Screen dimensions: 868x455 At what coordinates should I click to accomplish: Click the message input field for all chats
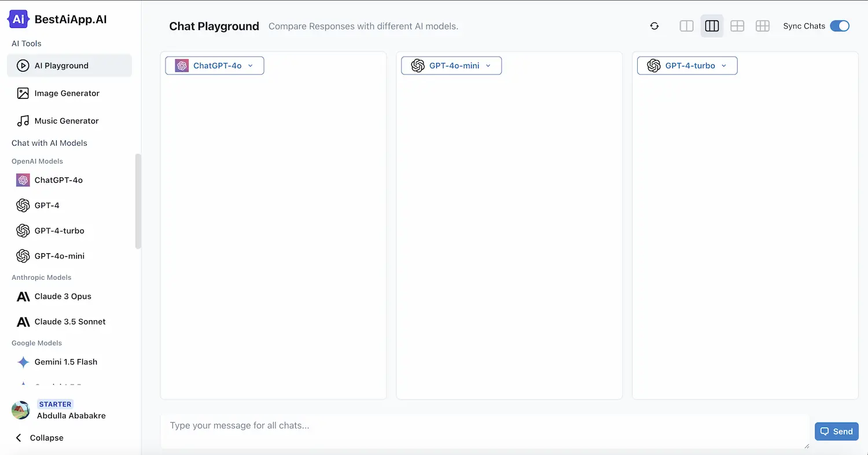pyautogui.click(x=485, y=431)
